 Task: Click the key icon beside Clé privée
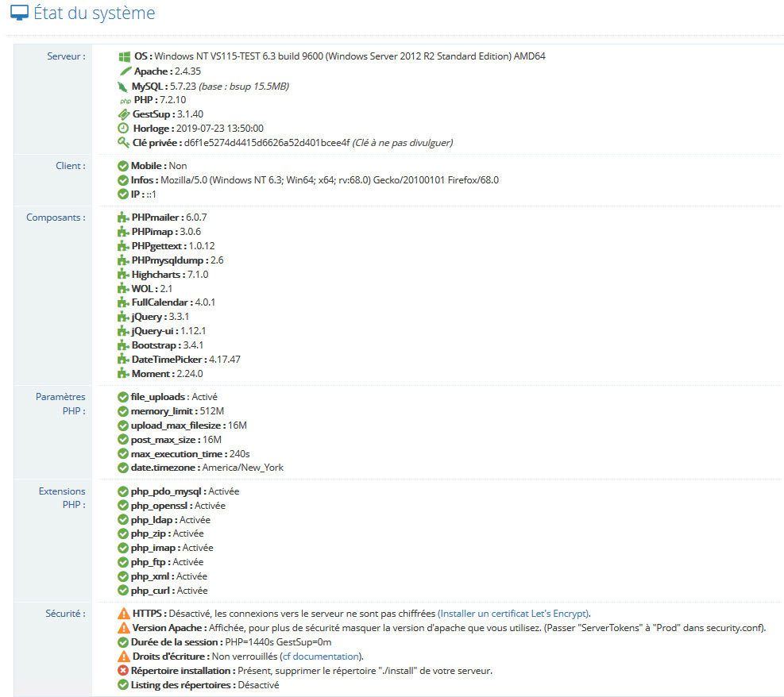tap(123, 142)
